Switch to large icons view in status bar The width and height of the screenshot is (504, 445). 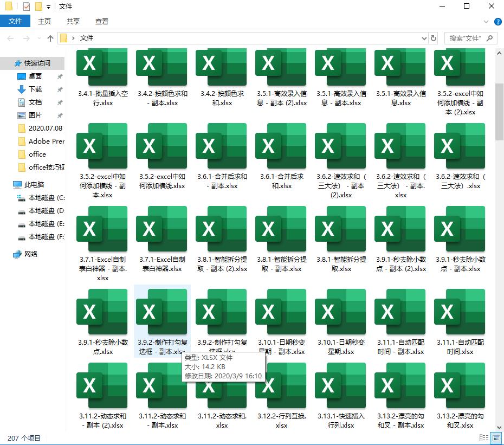tap(496, 438)
